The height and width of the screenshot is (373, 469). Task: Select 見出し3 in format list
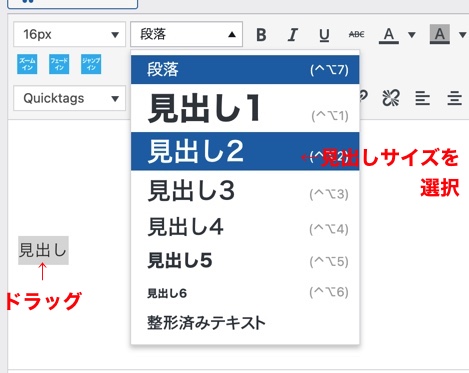pyautogui.click(x=245, y=191)
